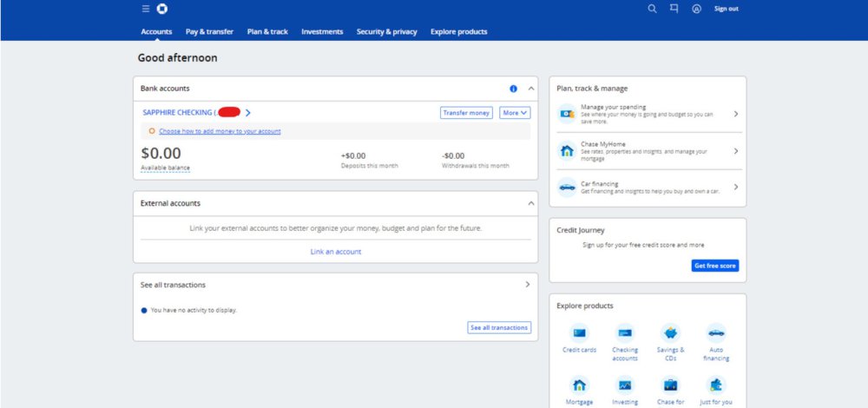This screenshot has width=868, height=408.
Task: Open the See all transactions arrow chevron
Action: (527, 285)
